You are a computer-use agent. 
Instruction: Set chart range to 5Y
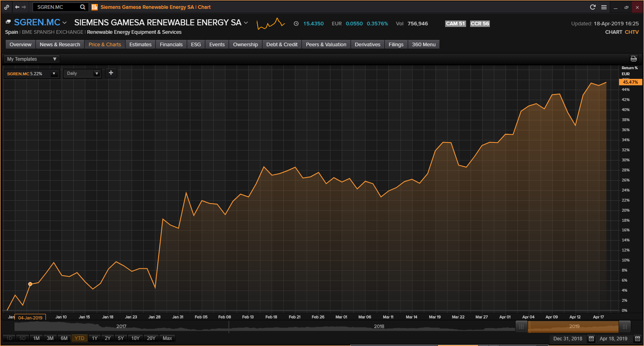pos(121,338)
